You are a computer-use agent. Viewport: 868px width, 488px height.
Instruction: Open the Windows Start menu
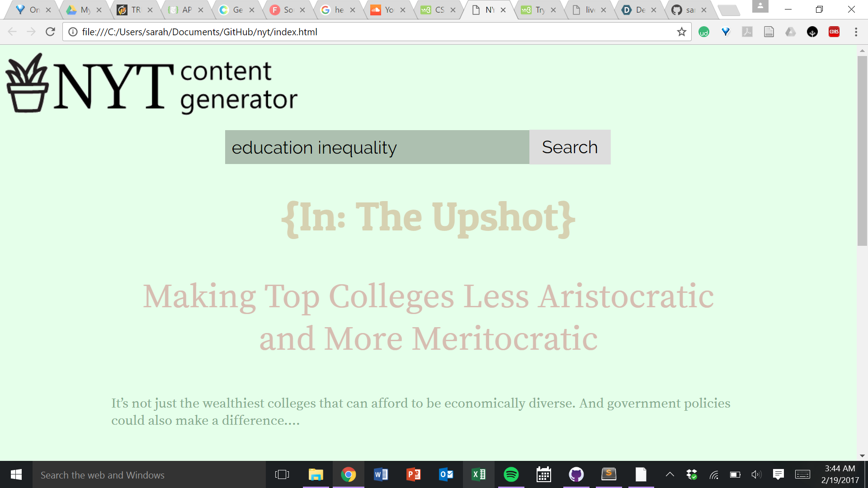click(16, 474)
